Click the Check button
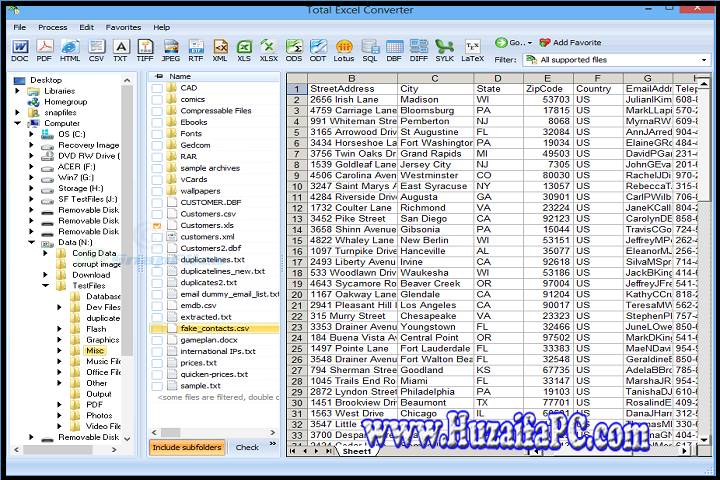Screen dimensions: 720x480 (247, 447)
